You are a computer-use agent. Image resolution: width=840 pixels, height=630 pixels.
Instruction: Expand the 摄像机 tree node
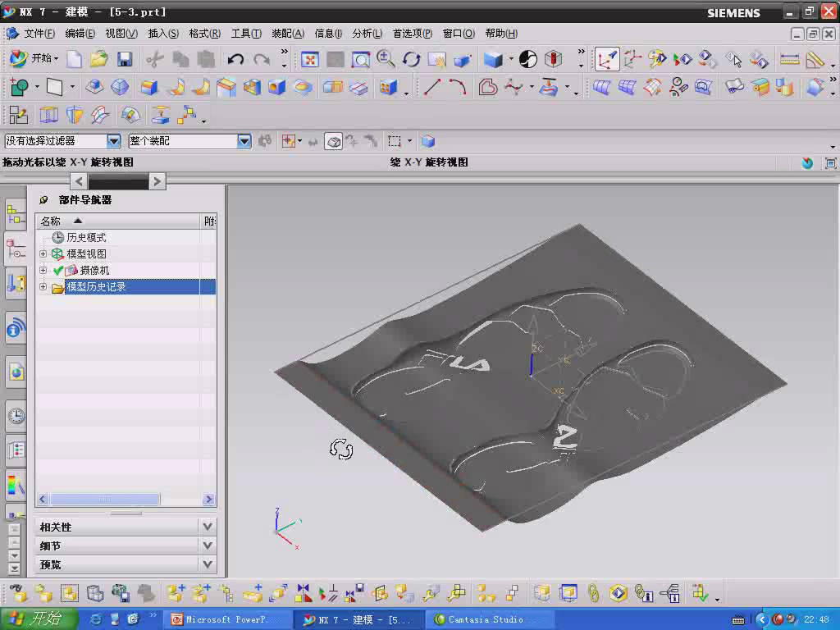43,271
